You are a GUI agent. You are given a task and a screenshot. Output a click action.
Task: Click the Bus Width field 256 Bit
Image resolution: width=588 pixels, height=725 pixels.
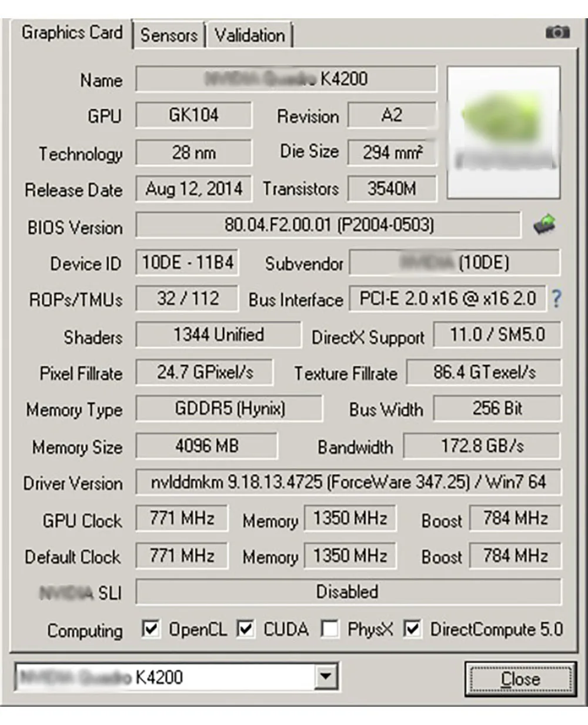point(497,408)
